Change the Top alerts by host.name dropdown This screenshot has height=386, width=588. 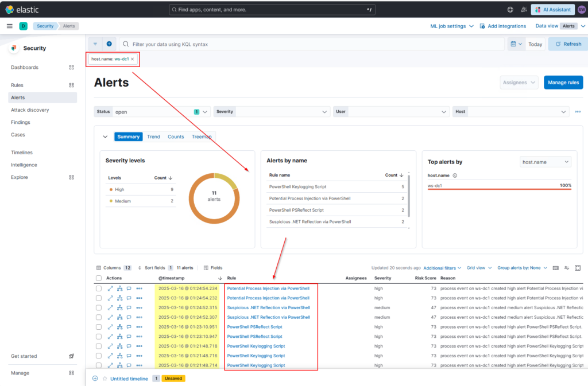[546, 162]
